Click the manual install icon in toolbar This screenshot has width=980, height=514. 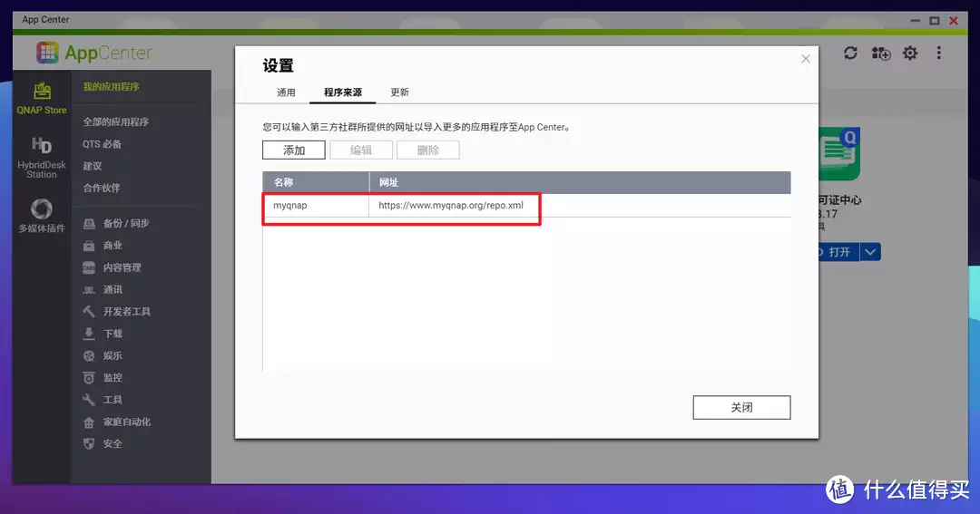coord(881,53)
